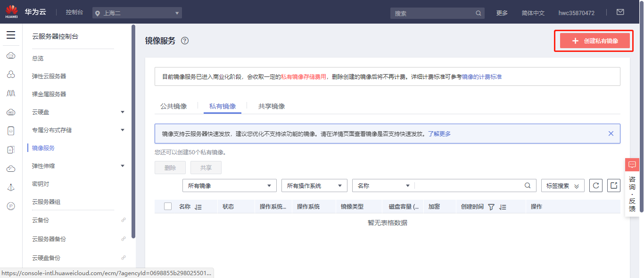Viewport: 644px width, 278px height.
Task: Click the 您还可以创建50个私有镜像 quota text
Action: (x=190, y=152)
